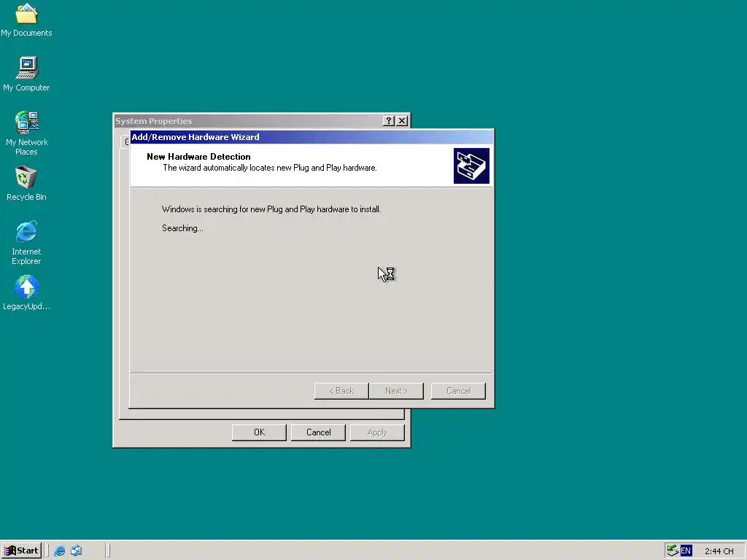The height and width of the screenshot is (560, 747).
Task: Click the 'New Hardware Detection' heading
Action: pyautogui.click(x=198, y=157)
